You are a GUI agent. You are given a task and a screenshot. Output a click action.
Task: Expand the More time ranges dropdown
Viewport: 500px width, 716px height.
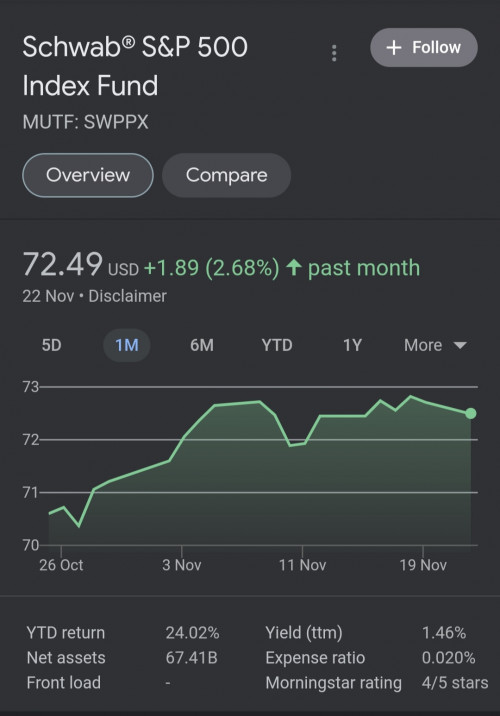pos(435,345)
